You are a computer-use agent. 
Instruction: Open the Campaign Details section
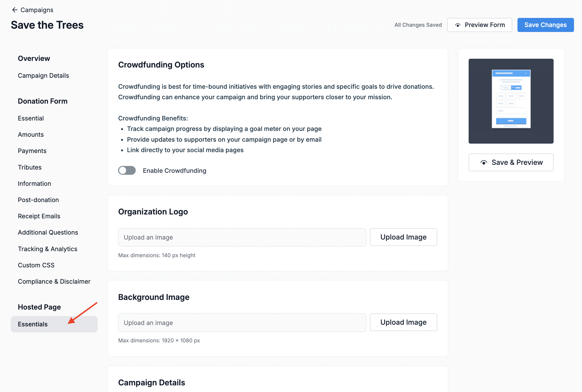click(x=43, y=75)
